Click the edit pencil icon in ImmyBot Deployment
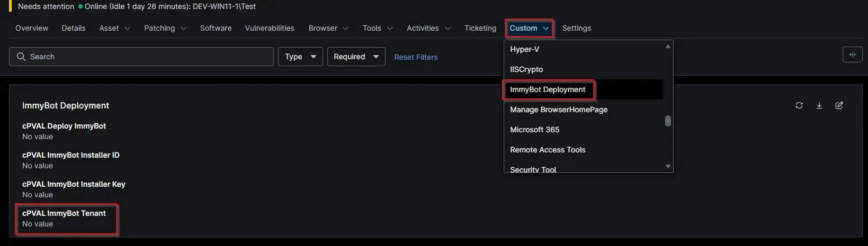868x246 pixels. 839,106
